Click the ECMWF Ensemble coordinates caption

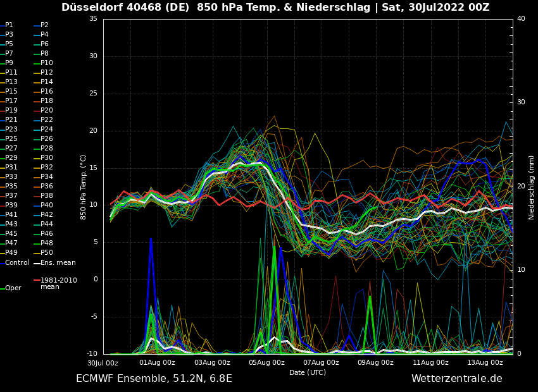(x=154, y=379)
